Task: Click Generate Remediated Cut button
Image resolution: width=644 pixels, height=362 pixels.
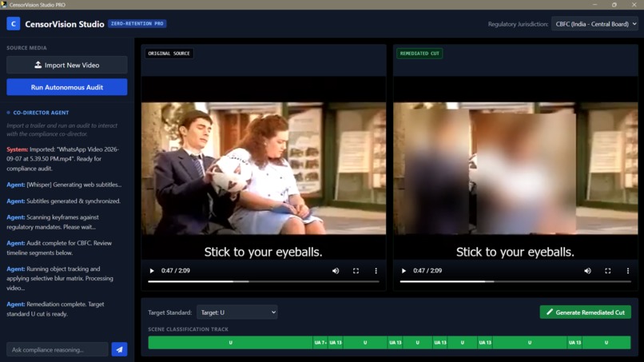Action: click(585, 312)
